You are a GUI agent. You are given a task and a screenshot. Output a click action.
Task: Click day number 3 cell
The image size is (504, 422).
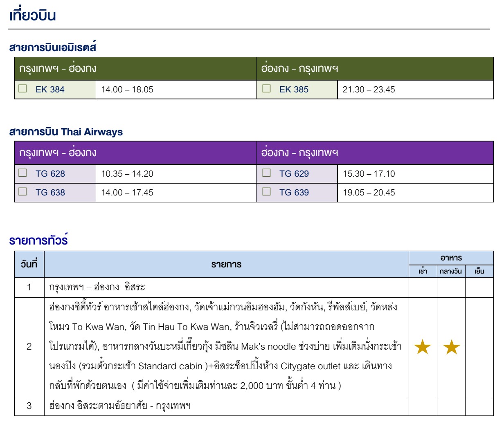point(29,406)
